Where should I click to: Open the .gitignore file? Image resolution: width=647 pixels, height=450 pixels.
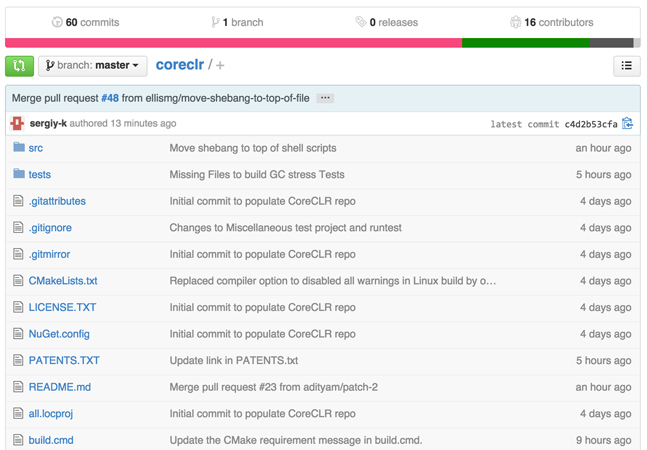(x=50, y=228)
